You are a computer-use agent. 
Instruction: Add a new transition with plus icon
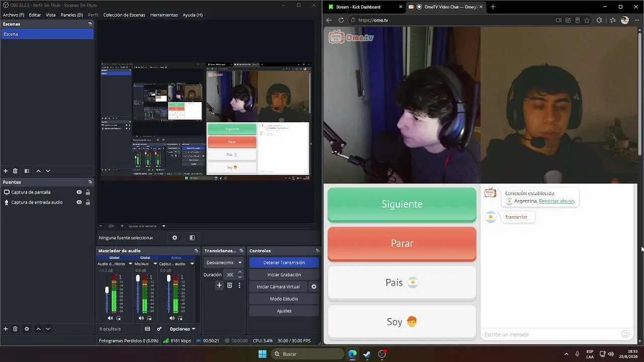tap(219, 285)
